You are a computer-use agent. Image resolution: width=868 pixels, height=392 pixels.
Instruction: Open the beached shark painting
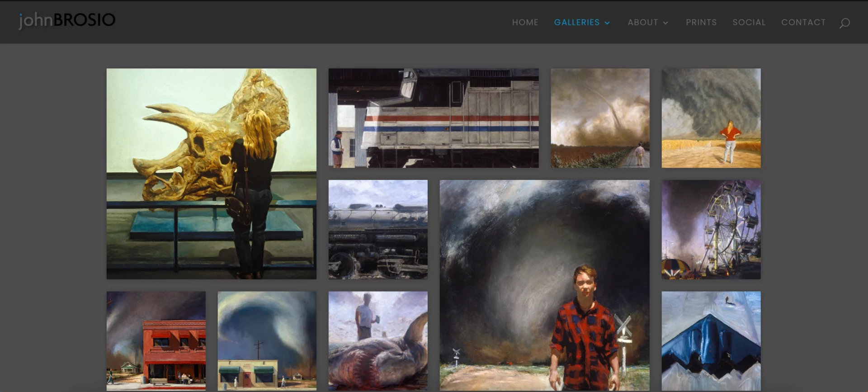(x=377, y=340)
